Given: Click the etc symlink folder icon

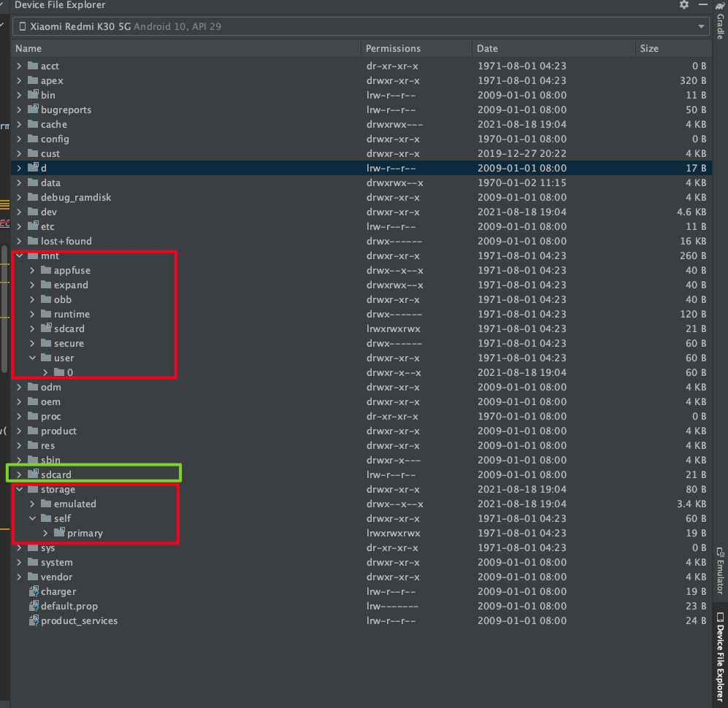Looking at the screenshot, I should 33,226.
